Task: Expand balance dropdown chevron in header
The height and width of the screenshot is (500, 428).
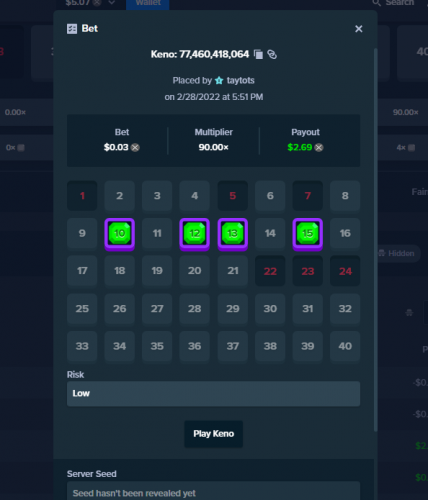Action: (112, 3)
